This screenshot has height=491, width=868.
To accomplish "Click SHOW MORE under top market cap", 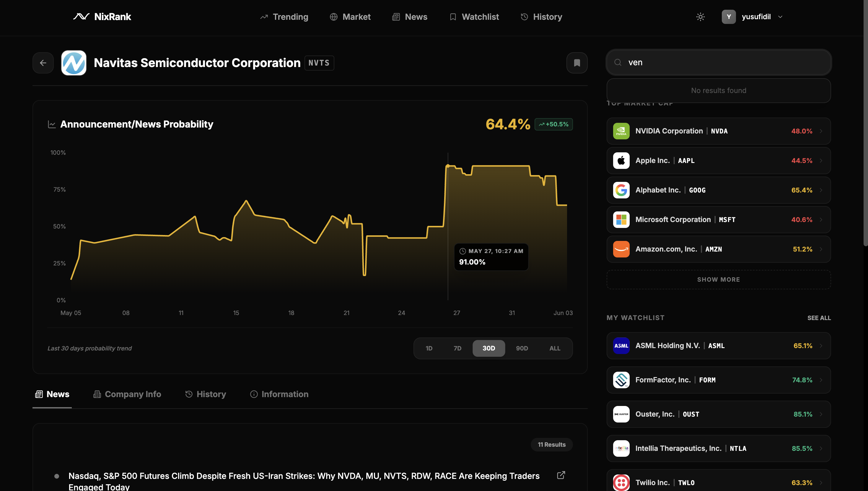I will click(x=719, y=280).
